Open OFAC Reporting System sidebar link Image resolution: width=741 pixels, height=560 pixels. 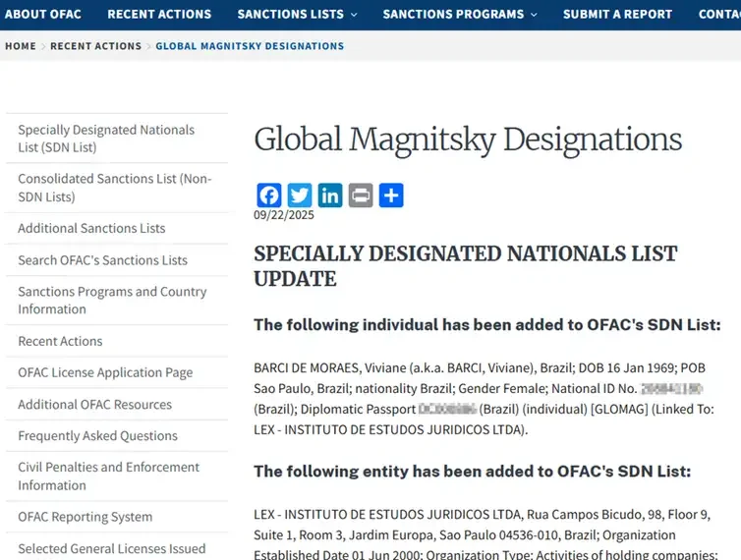pyautogui.click(x=85, y=517)
